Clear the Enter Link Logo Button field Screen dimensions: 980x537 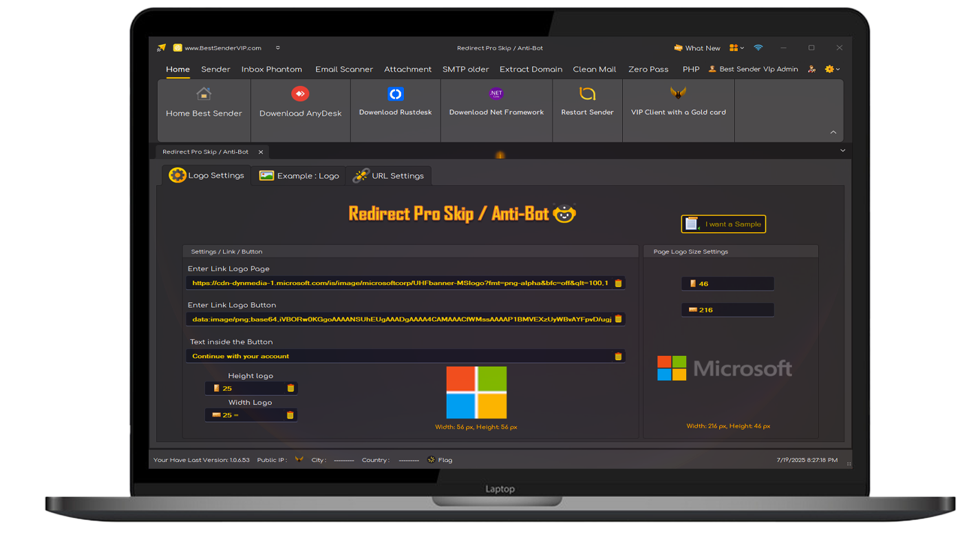click(x=618, y=319)
